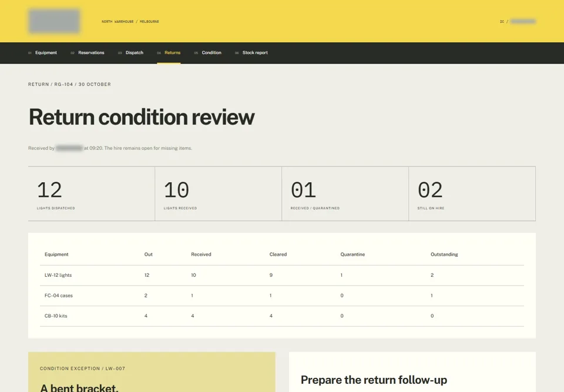564x392 pixels.
Task: Click Outstanding value 0 for CB-10 kits
Action: tap(432, 316)
